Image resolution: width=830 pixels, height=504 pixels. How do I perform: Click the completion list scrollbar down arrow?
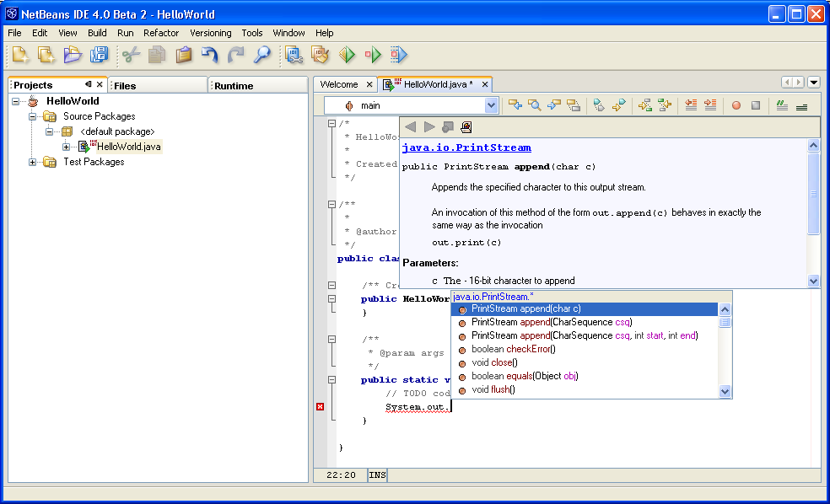click(x=725, y=391)
